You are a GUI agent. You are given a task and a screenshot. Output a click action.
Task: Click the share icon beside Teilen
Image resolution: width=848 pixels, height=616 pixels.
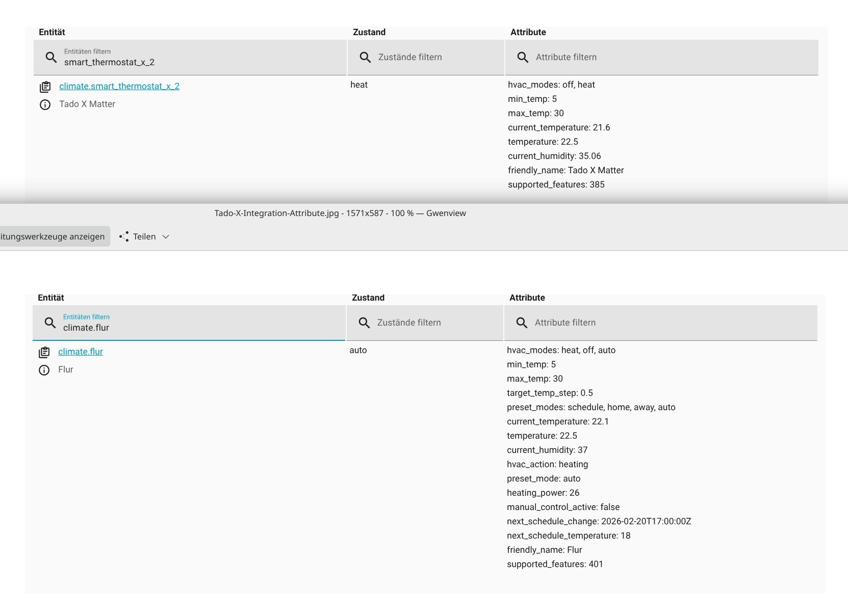(124, 236)
